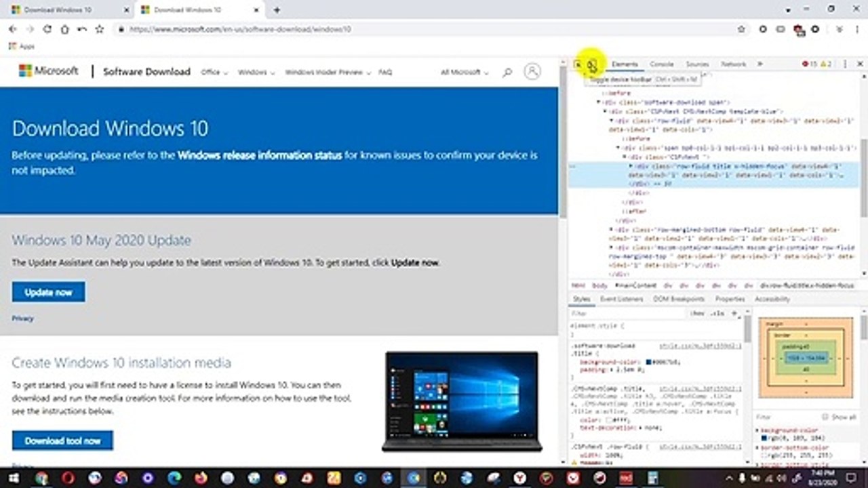The image size is (868, 488).
Task: Click the Update now button
Action: (x=48, y=292)
